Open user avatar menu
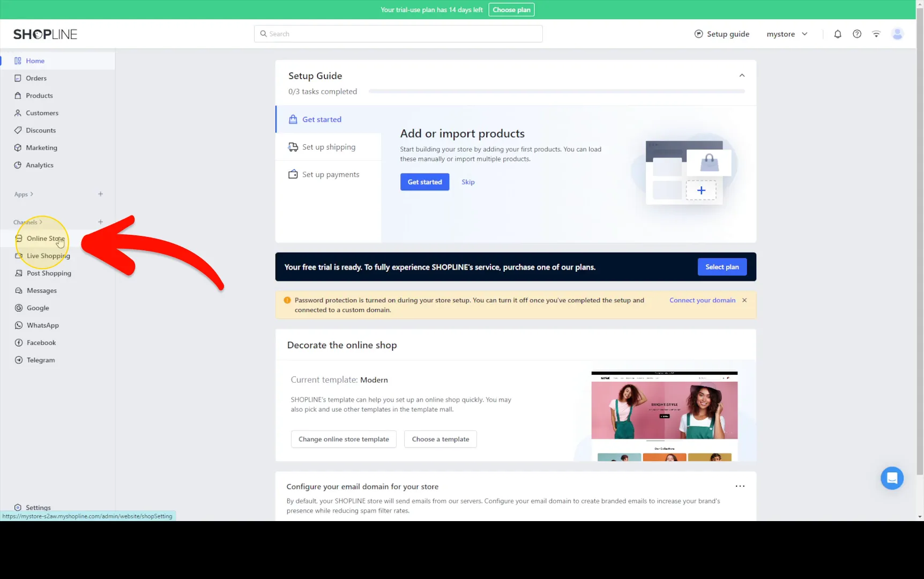The image size is (924, 579). (x=897, y=34)
